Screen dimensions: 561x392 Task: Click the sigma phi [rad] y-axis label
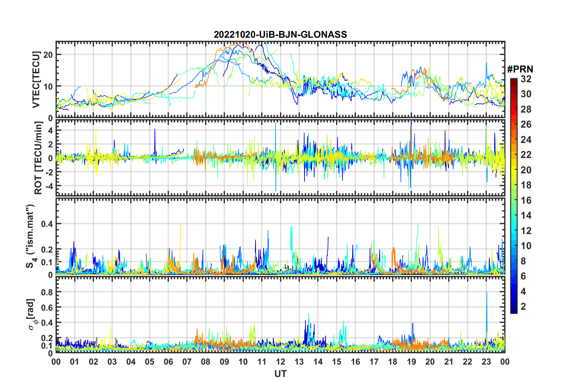pos(32,314)
